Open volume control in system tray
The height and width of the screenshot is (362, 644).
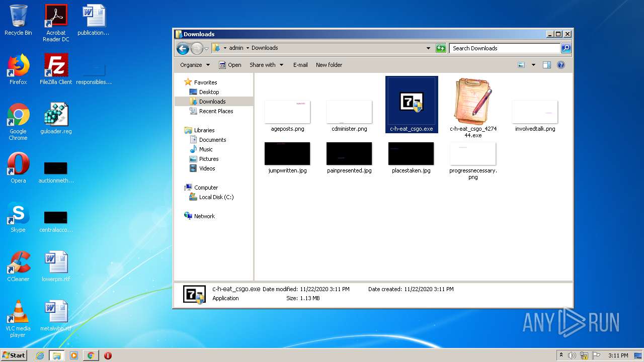(572, 355)
